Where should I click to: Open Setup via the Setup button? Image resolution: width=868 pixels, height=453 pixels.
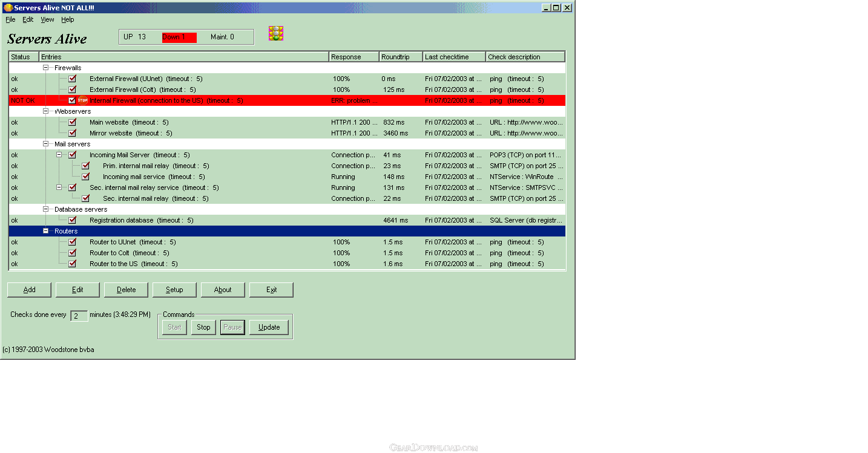174,290
